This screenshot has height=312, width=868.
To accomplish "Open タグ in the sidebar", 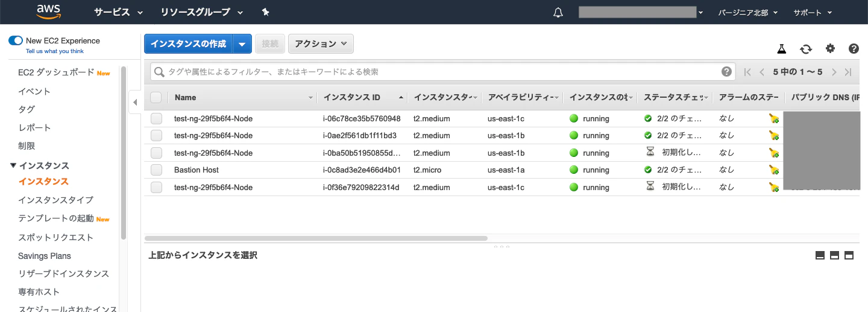I will click(x=27, y=109).
